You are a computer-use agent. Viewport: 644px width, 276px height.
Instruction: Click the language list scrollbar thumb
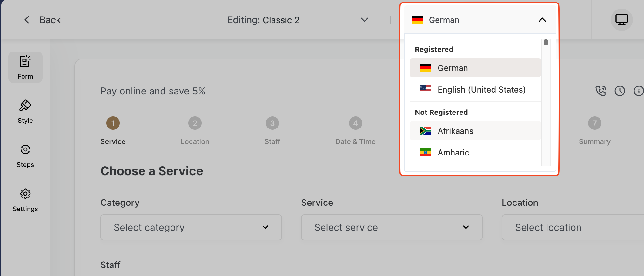(x=546, y=42)
